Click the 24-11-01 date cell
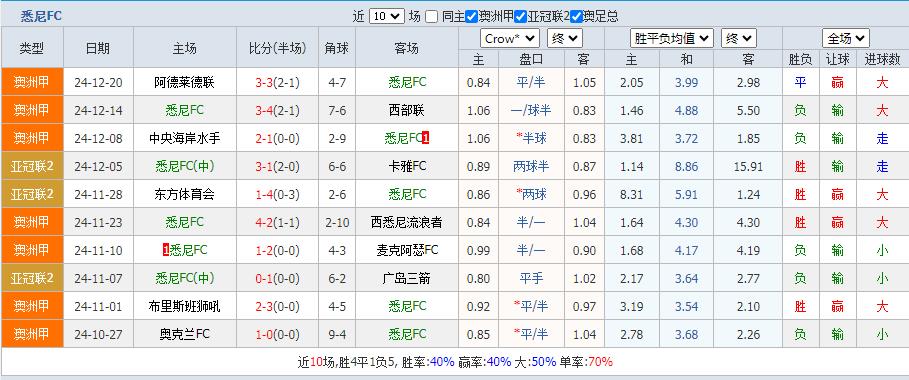The width and height of the screenshot is (909, 380). click(98, 306)
